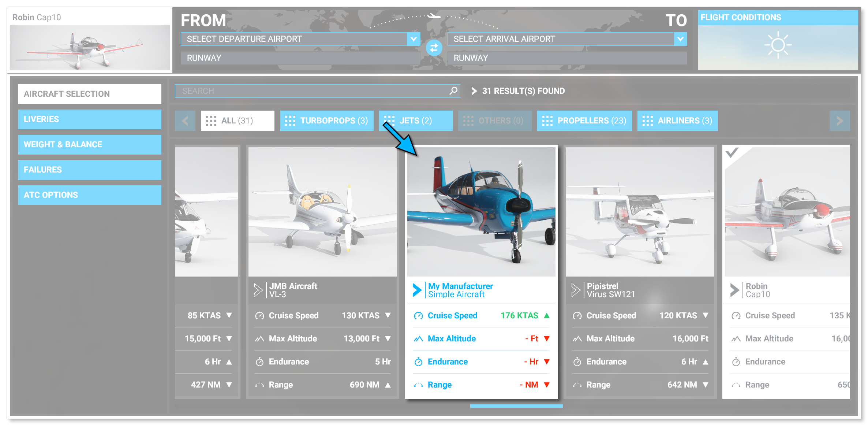Click the swap departure and arrival airports icon
868x426 pixels.
(x=434, y=48)
